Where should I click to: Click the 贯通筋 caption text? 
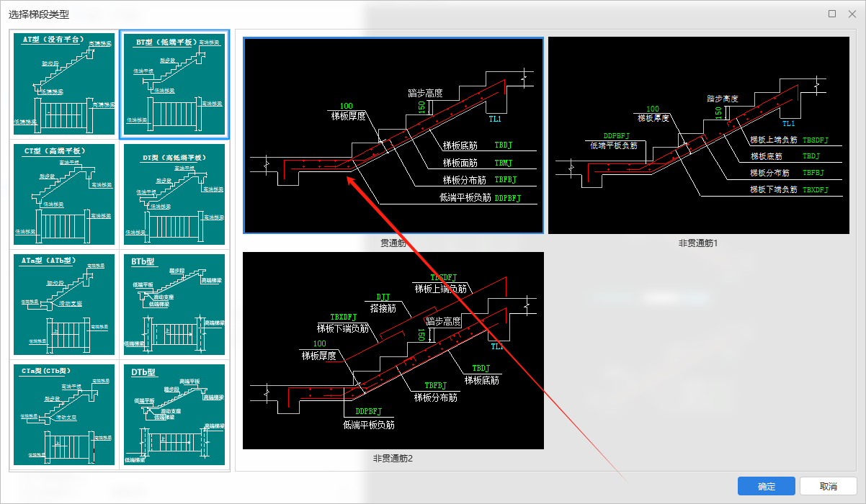click(x=393, y=243)
